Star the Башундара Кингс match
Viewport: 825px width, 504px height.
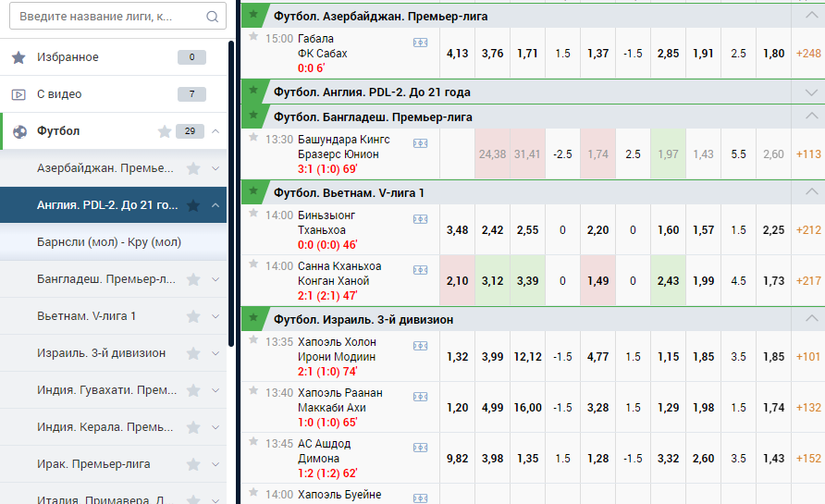pyautogui.click(x=253, y=137)
